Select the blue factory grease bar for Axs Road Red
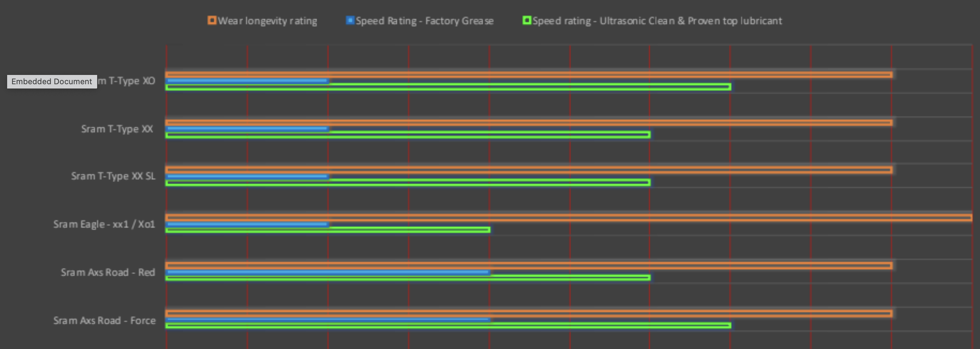The image size is (980, 349). (328, 272)
